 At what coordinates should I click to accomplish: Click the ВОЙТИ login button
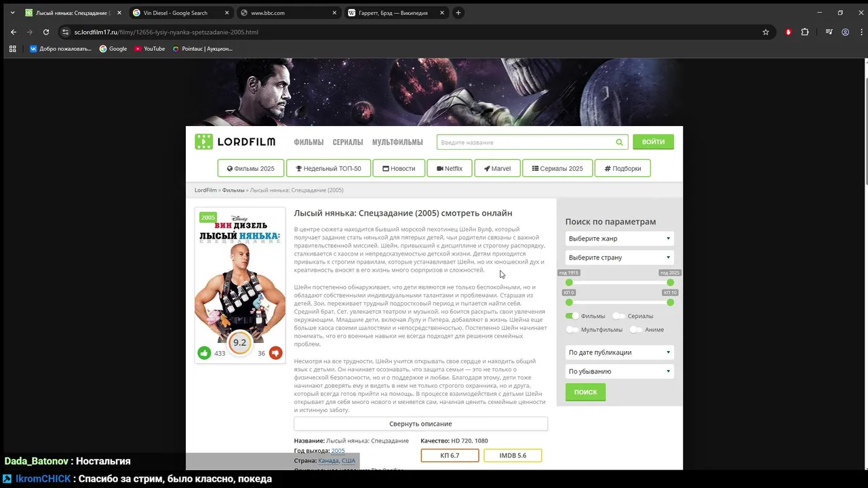pos(653,142)
